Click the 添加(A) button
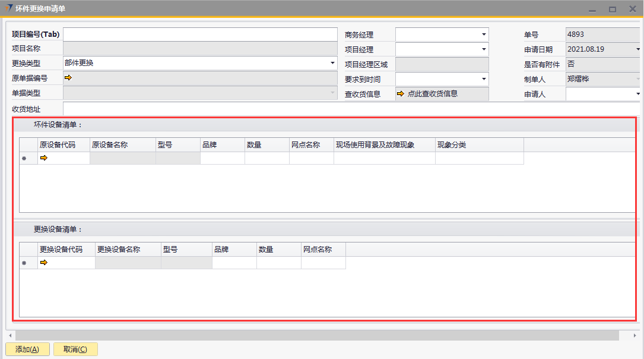 pos(27,349)
